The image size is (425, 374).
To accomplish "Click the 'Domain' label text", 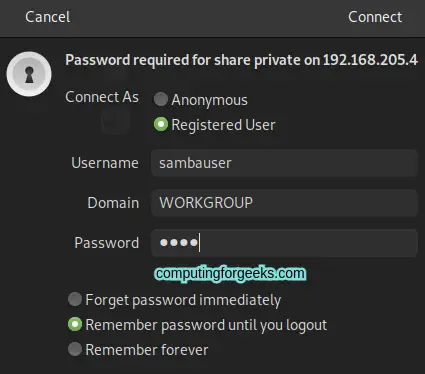I will (x=113, y=203).
